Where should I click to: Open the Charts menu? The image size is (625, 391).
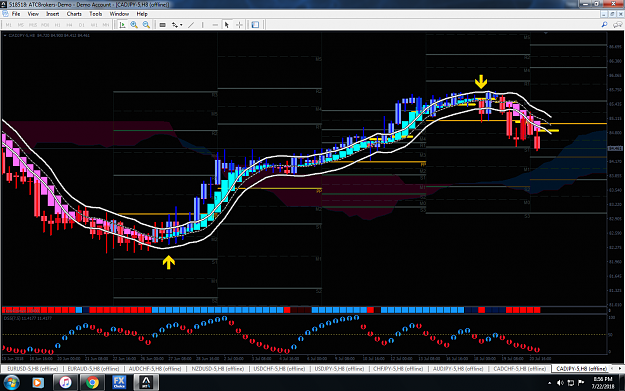click(74, 14)
